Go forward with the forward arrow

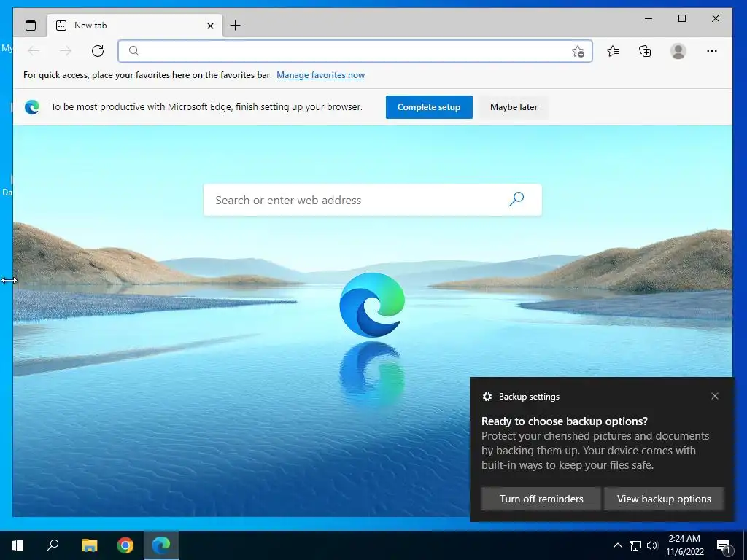click(x=66, y=51)
